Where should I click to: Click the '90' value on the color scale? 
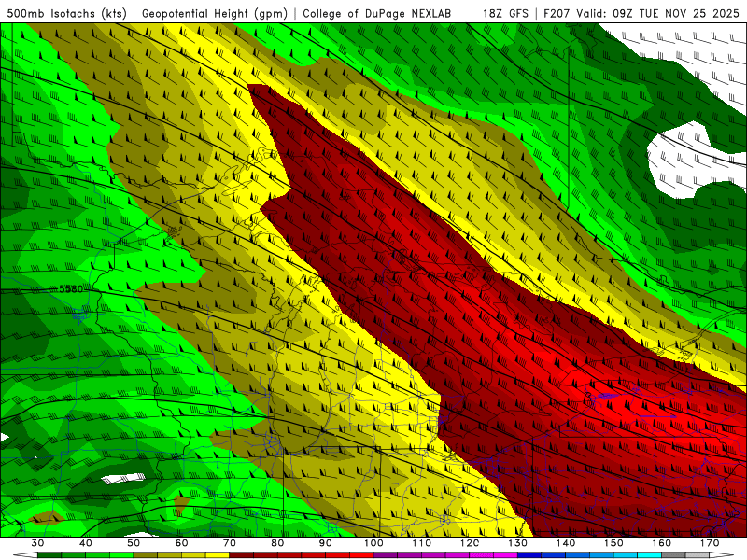coord(326,543)
